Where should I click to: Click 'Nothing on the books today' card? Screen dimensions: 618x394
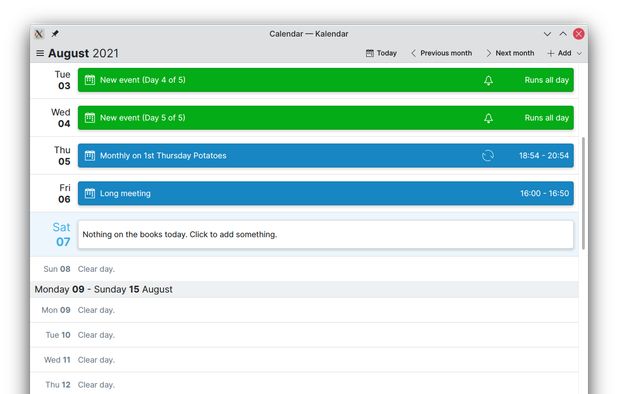(326, 234)
